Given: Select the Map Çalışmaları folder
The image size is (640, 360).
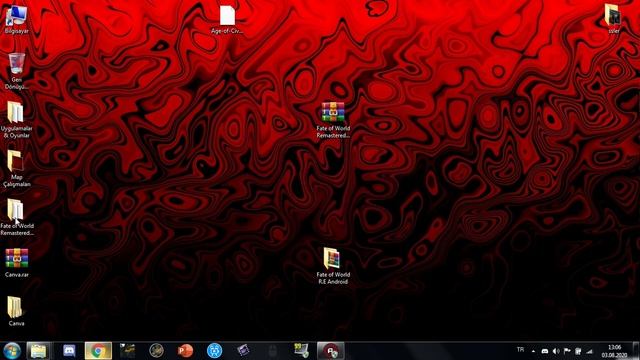Looking at the screenshot, I should coord(16,169).
